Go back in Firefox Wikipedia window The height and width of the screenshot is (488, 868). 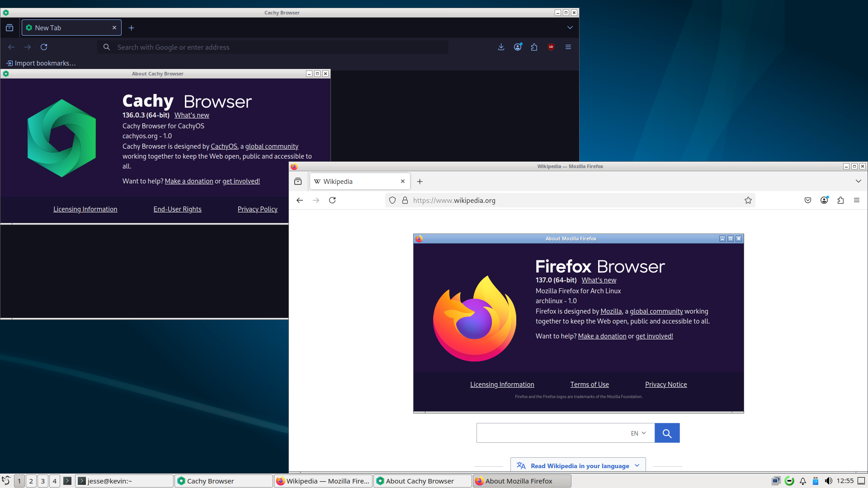[300, 200]
